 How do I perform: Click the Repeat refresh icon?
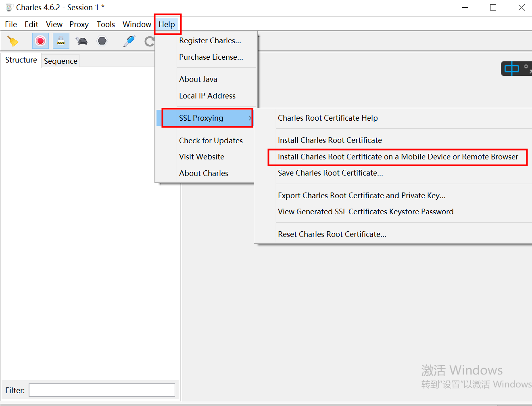click(150, 41)
